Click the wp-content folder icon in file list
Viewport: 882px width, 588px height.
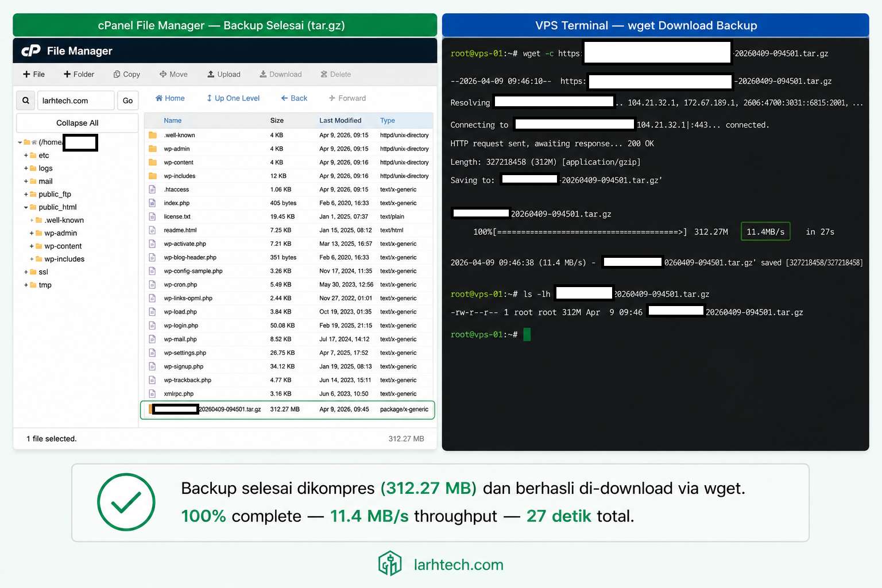tap(153, 163)
